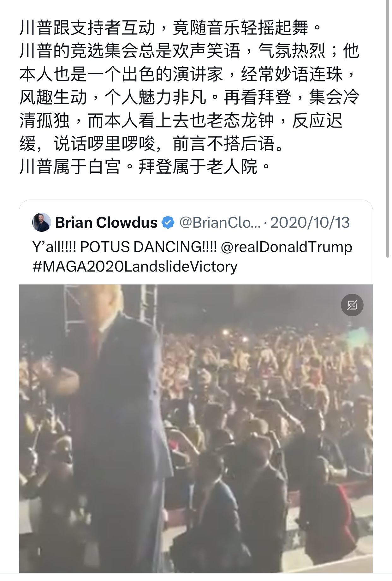This screenshot has width=392, height=581.
Task: Click the line starting with 清孤独
Action: coord(181,120)
